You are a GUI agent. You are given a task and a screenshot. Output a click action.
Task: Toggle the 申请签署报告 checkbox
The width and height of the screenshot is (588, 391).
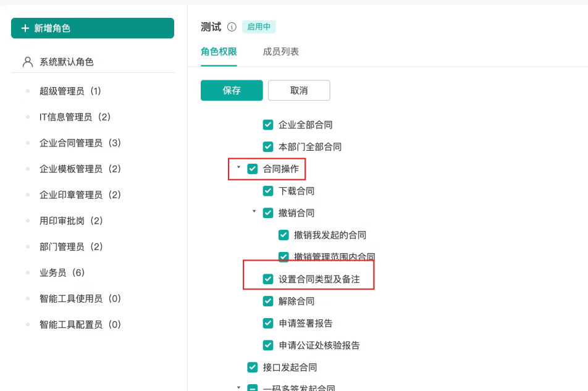(268, 323)
